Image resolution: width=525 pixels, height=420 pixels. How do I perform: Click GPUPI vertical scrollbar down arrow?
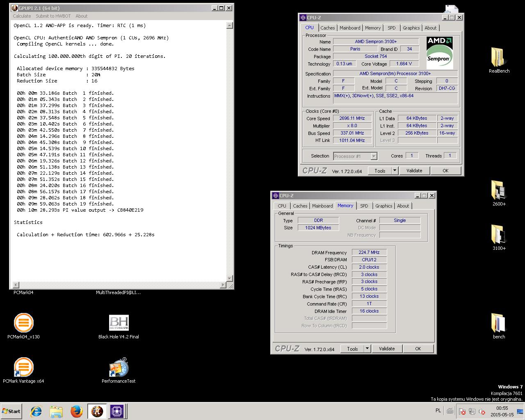(229, 279)
